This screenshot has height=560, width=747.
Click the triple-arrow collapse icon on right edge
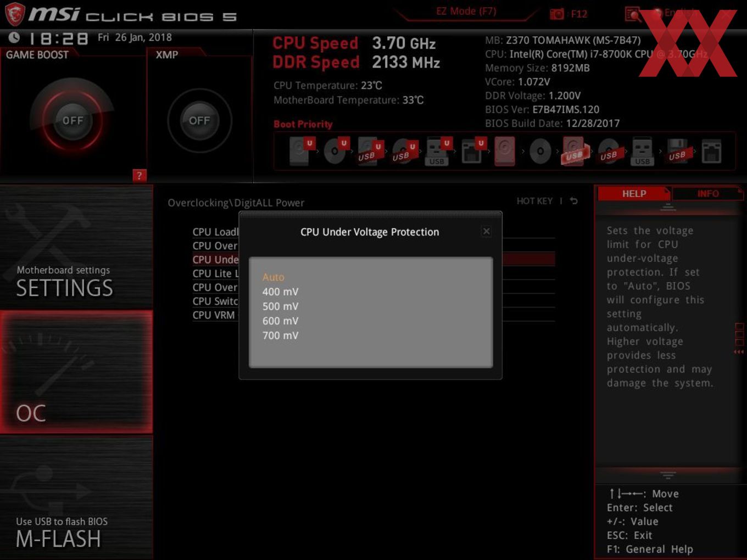[x=739, y=352]
